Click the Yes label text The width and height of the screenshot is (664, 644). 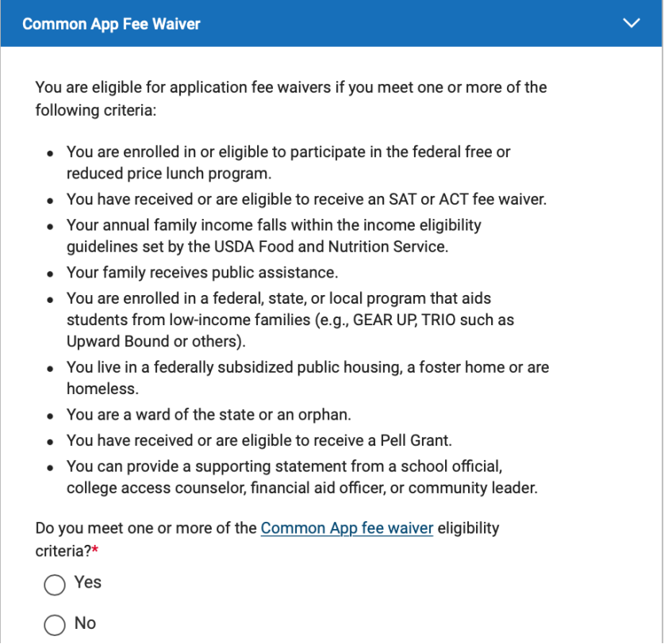(x=86, y=583)
